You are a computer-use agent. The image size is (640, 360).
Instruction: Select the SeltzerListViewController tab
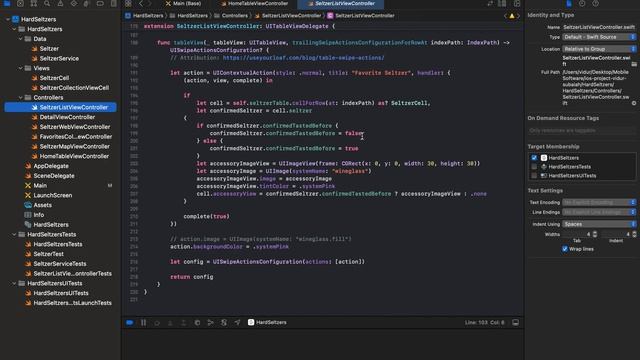click(341, 3)
